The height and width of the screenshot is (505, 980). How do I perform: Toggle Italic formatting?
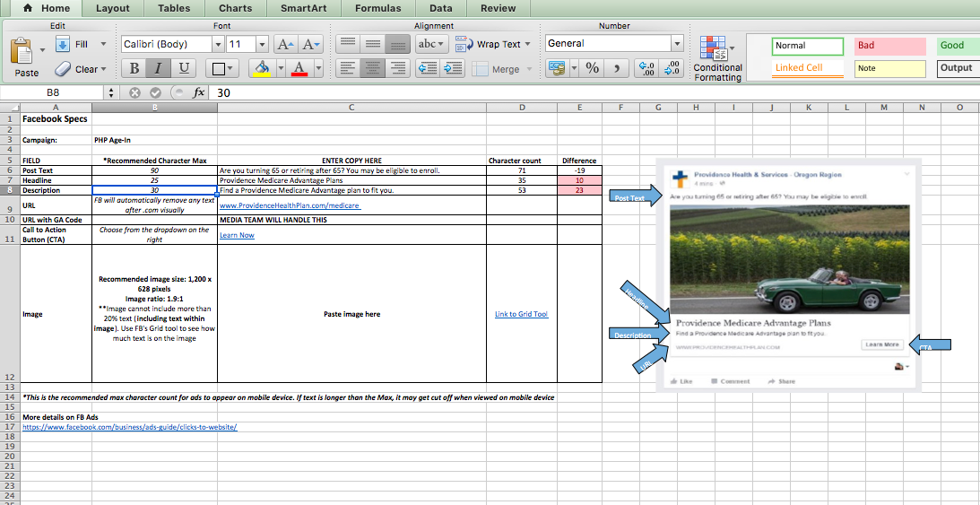click(x=158, y=68)
